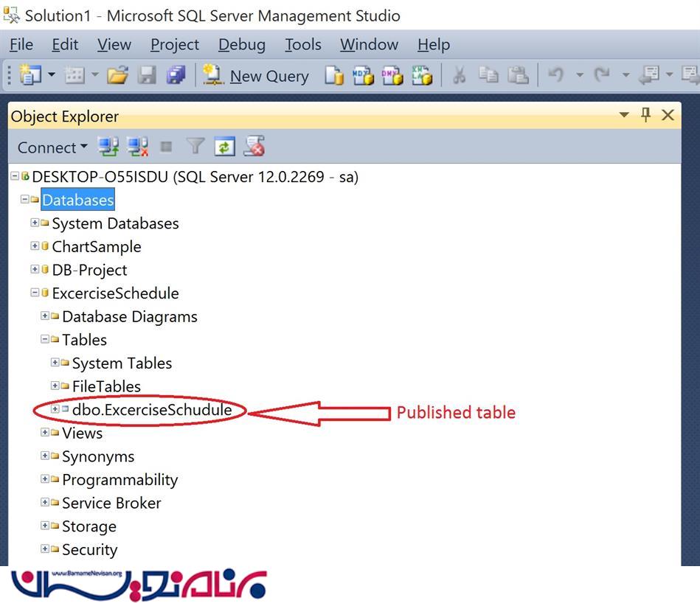Expand the System Tables folder
The width and height of the screenshot is (700, 603).
tap(55, 362)
